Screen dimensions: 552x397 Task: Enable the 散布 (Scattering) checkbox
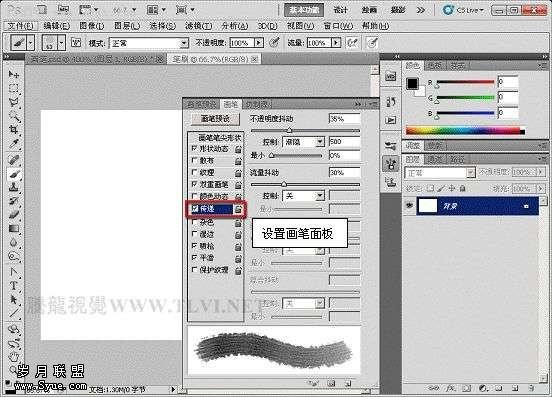coord(194,160)
